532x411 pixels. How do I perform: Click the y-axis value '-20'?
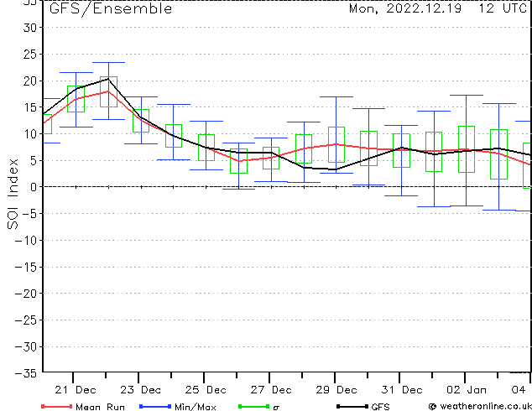[x=26, y=294]
